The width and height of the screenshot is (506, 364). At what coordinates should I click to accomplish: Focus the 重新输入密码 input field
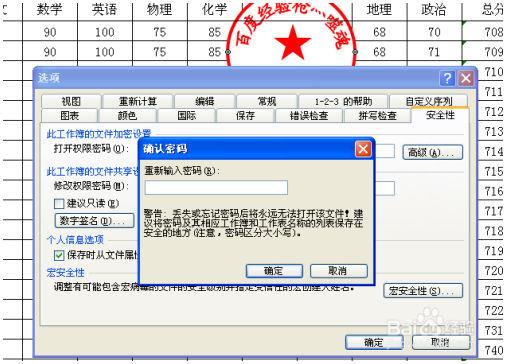[x=216, y=188]
